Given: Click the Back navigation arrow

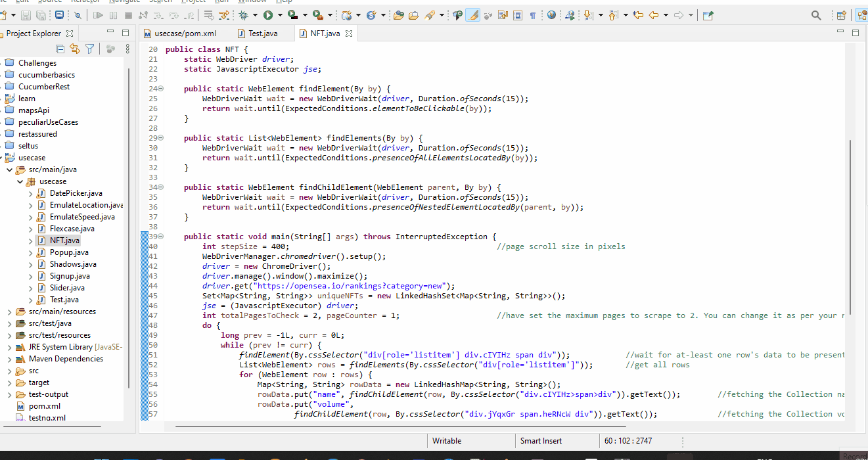Looking at the screenshot, I should click(653, 15).
